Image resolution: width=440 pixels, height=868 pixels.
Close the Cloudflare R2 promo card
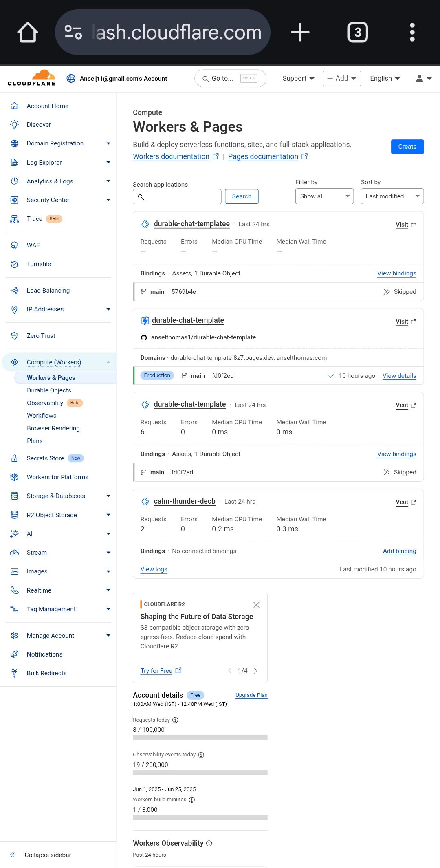pos(256,605)
